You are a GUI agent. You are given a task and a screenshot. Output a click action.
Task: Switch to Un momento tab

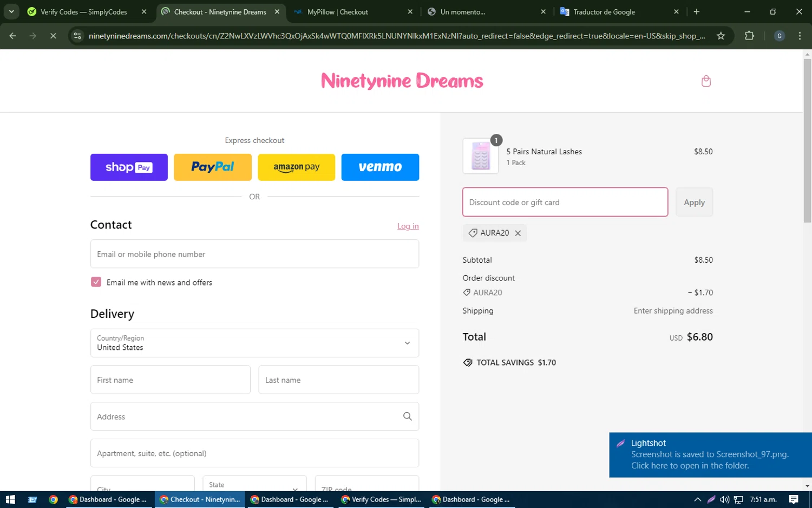tap(463, 11)
